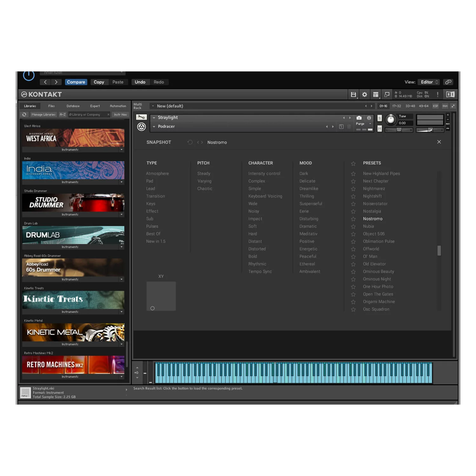Open the View Editor dropdown
The height and width of the screenshot is (476, 476).
pyautogui.click(x=428, y=82)
